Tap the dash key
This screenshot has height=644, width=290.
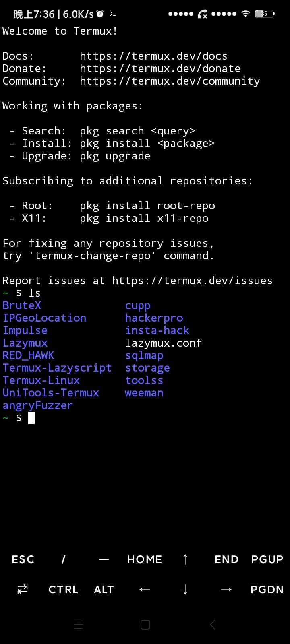click(104, 559)
